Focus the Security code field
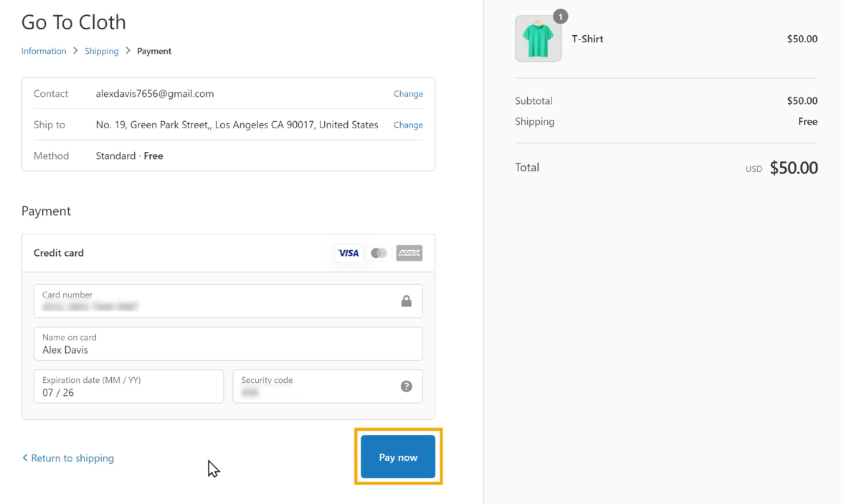 coord(327,386)
